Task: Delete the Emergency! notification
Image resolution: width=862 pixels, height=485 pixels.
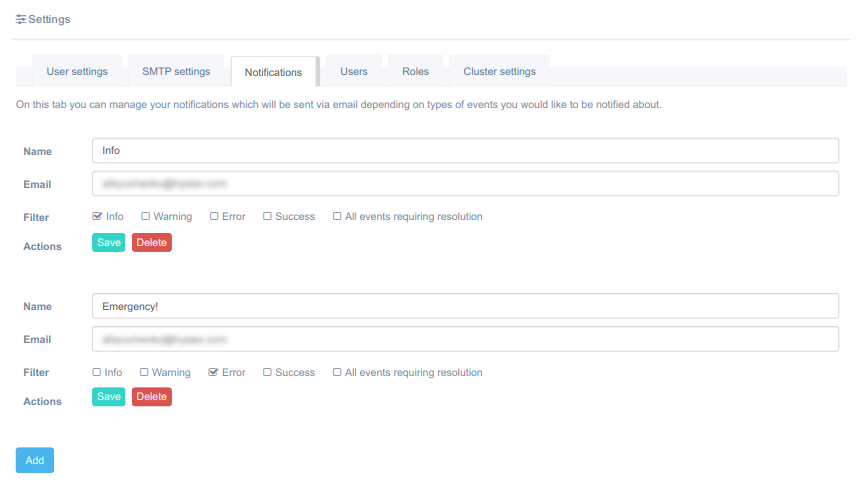Action: point(151,397)
